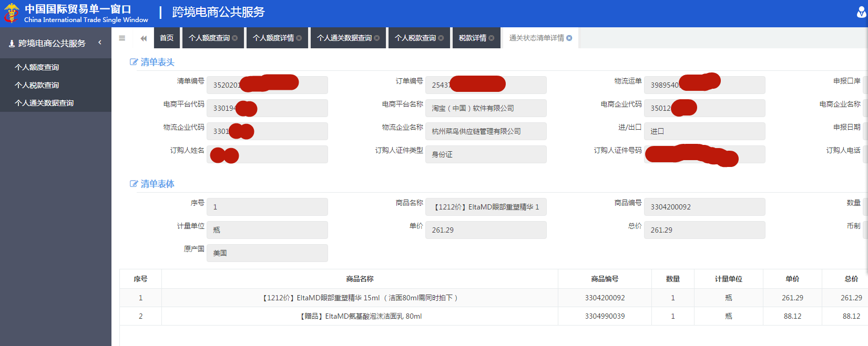Open the user profile icon in header
Screen dimensions: 868x346
click(862, 13)
